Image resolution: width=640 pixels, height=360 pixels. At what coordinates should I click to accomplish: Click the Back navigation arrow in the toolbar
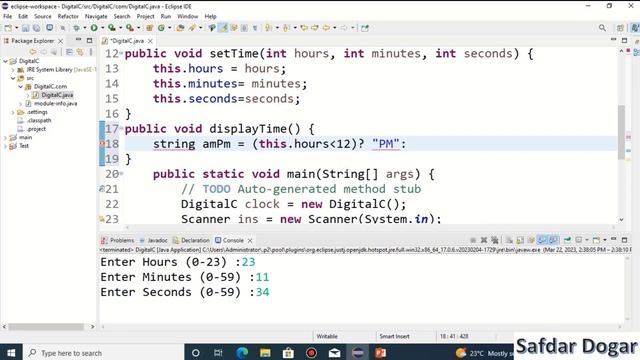326,28
